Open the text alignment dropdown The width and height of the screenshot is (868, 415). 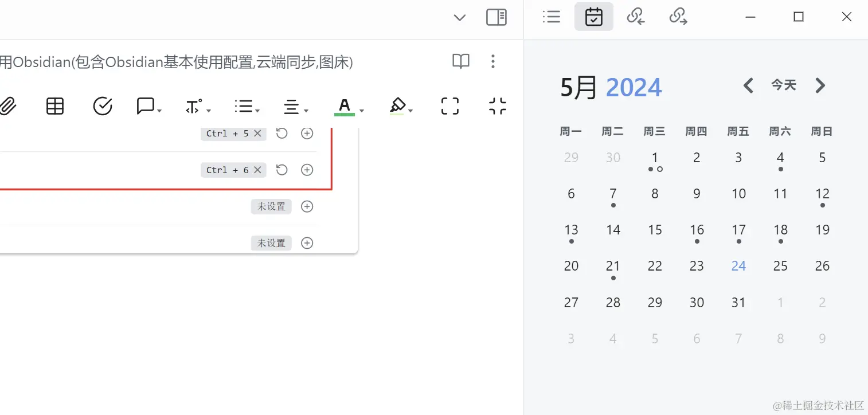(296, 107)
